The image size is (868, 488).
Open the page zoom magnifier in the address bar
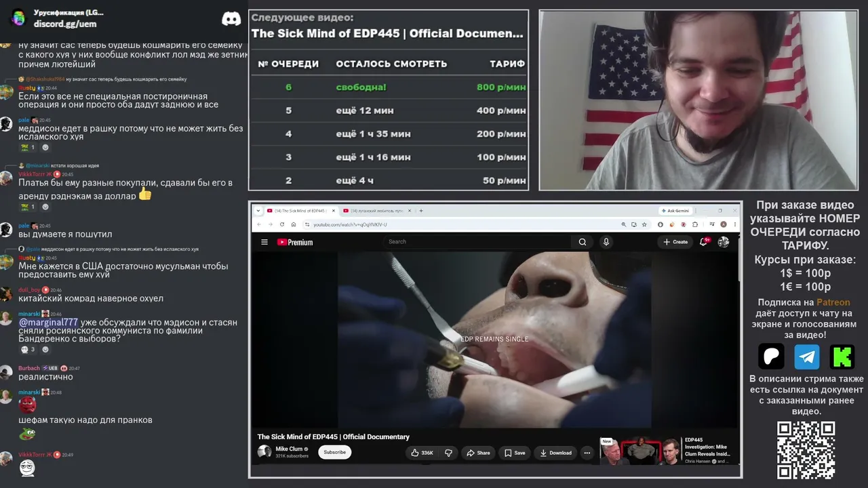[x=624, y=224]
